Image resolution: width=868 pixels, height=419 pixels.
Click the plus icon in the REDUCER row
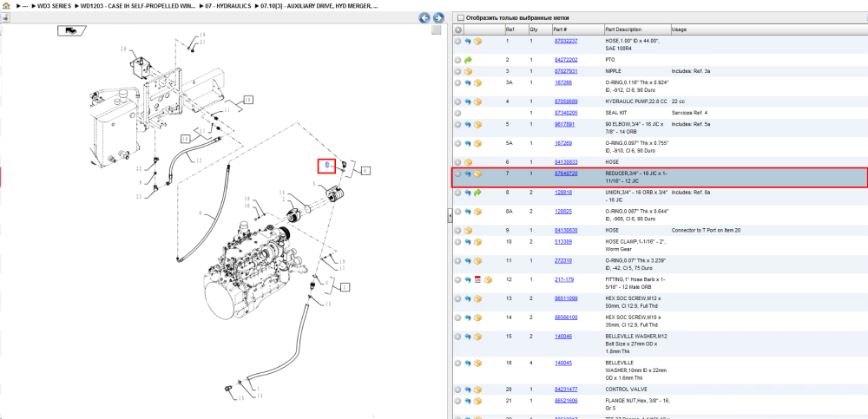tap(457, 173)
